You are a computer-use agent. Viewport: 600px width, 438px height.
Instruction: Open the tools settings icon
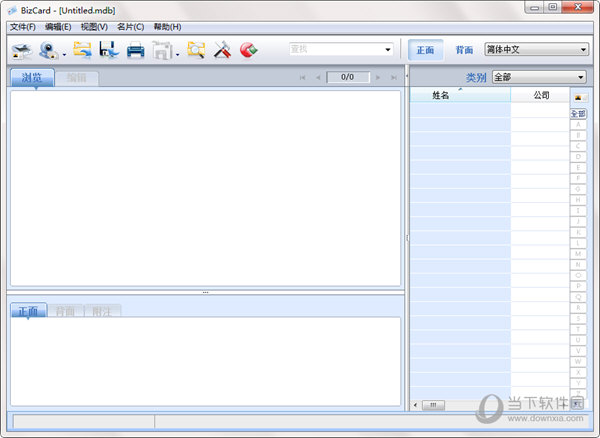222,50
